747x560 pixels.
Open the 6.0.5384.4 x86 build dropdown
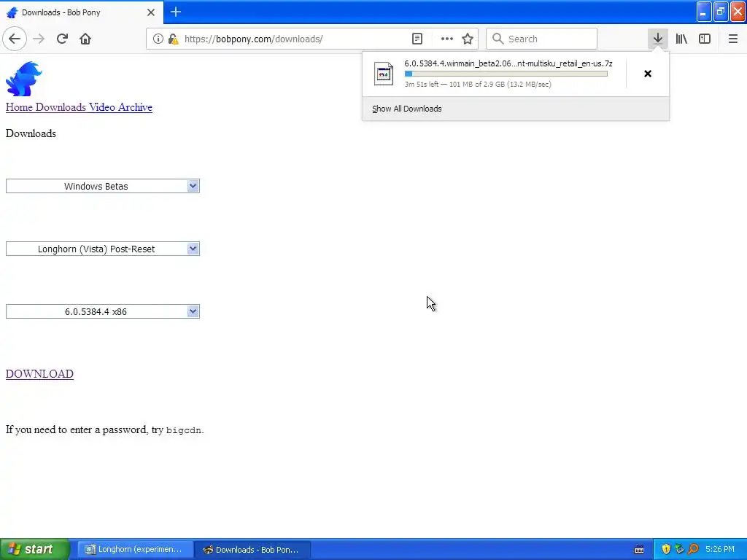pos(102,312)
